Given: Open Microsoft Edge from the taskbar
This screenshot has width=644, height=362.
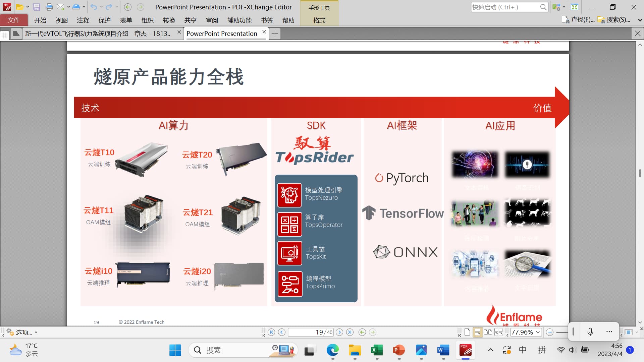Looking at the screenshot, I should pos(332,350).
